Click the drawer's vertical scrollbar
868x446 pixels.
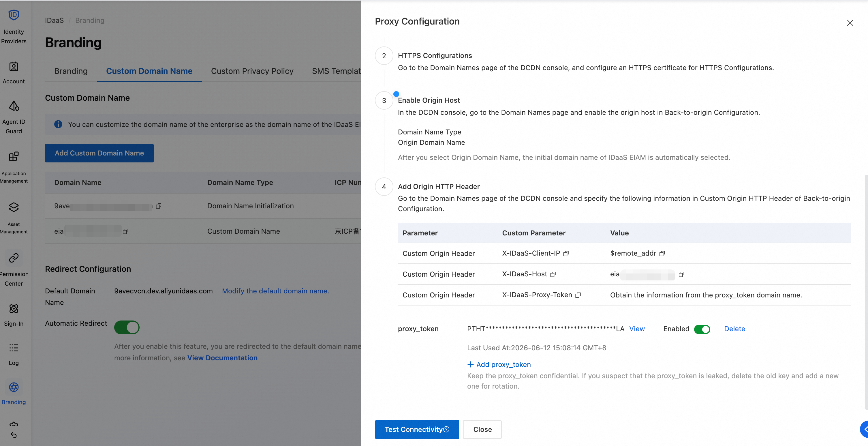[866, 292]
